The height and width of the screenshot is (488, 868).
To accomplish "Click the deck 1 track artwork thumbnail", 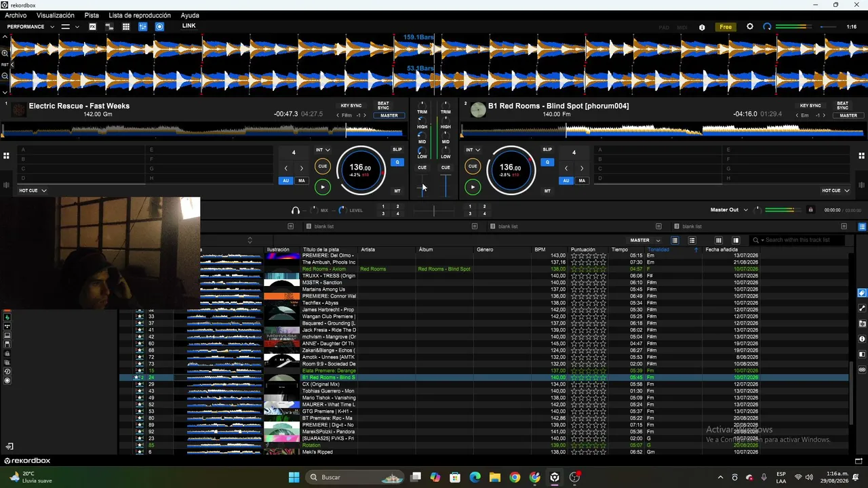I will tap(19, 110).
